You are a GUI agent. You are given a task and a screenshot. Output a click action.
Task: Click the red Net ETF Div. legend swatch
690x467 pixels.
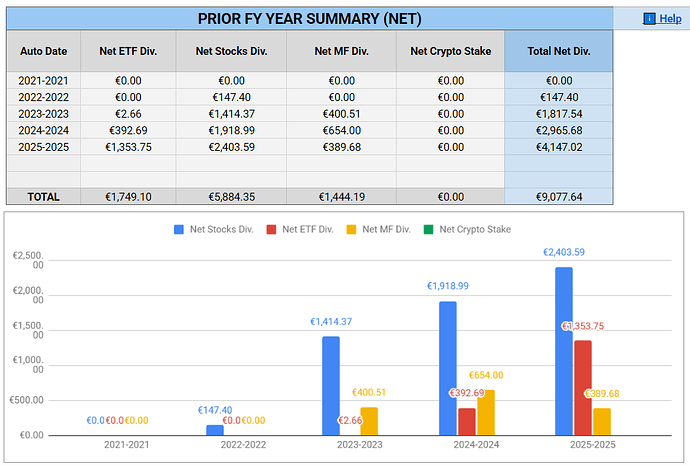pyautogui.click(x=272, y=229)
